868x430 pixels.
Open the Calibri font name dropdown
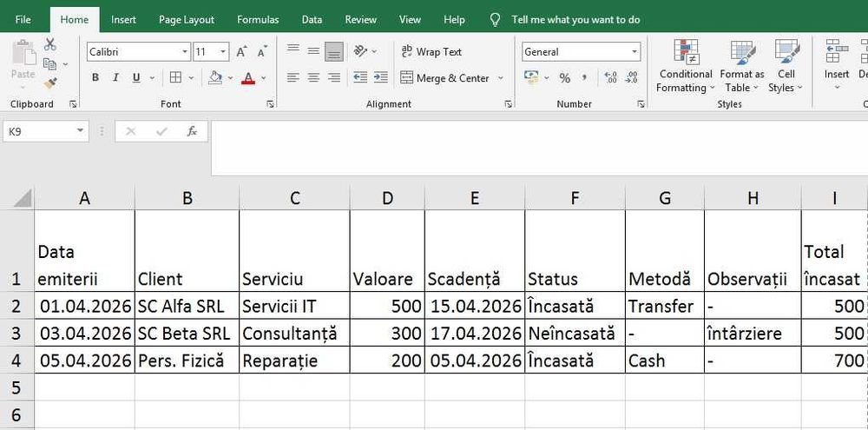(x=185, y=51)
